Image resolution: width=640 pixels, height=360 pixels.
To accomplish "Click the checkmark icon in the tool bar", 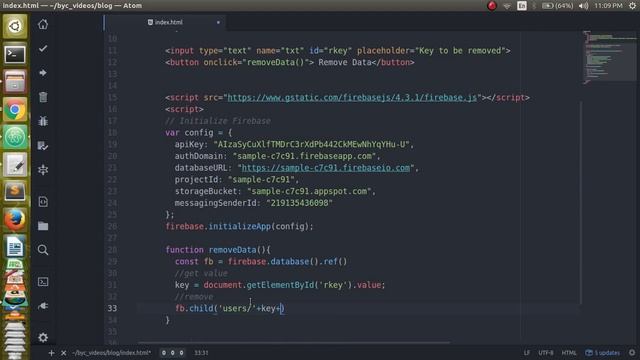I will click(43, 49).
